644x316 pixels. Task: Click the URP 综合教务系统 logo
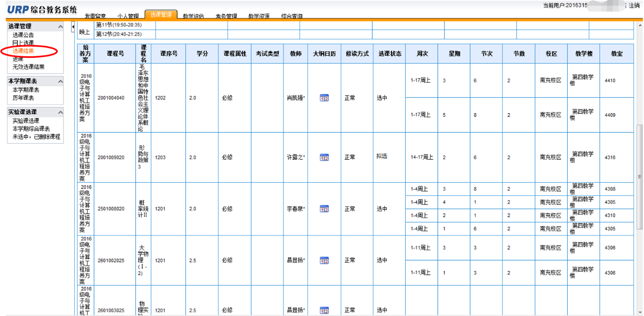point(42,10)
